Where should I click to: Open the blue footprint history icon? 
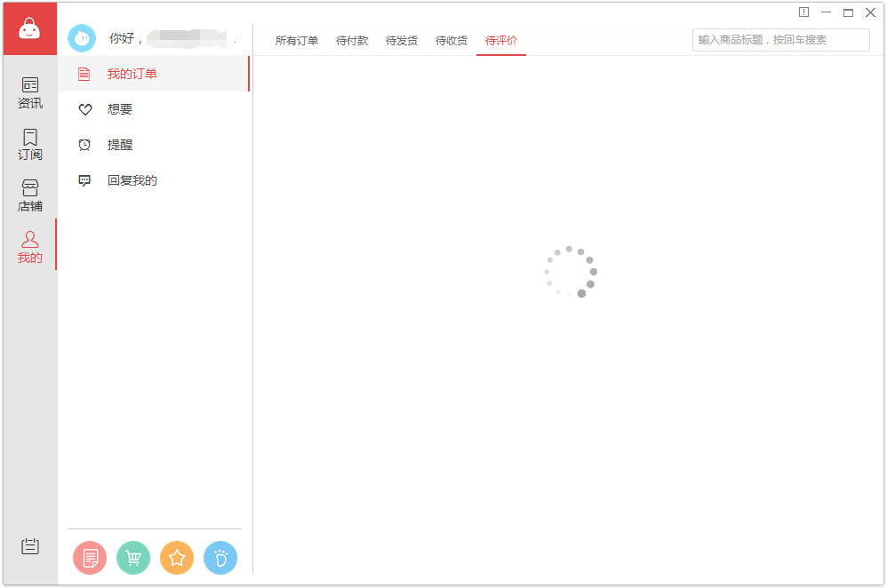pyautogui.click(x=220, y=558)
